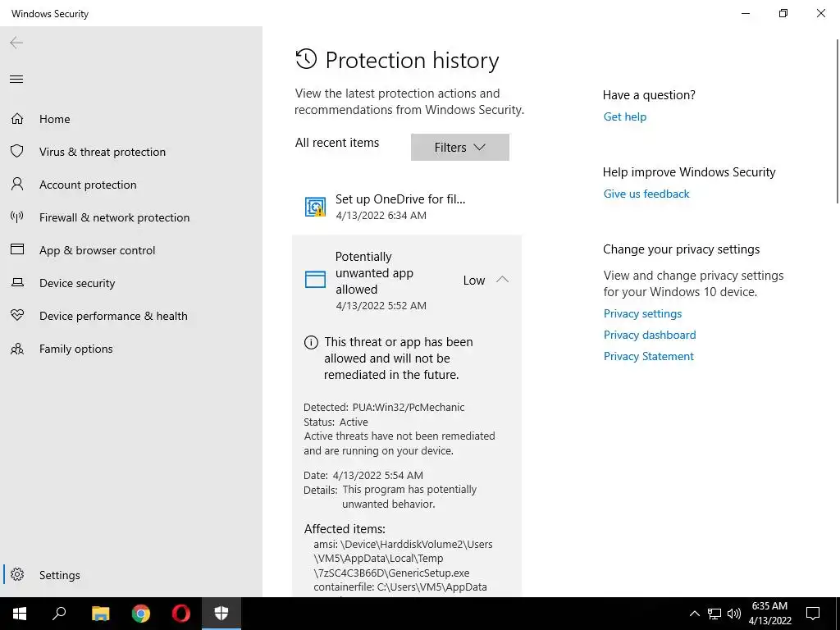Image resolution: width=840 pixels, height=630 pixels.
Task: Click the info icon beside threat allowed message
Action: coord(311,342)
